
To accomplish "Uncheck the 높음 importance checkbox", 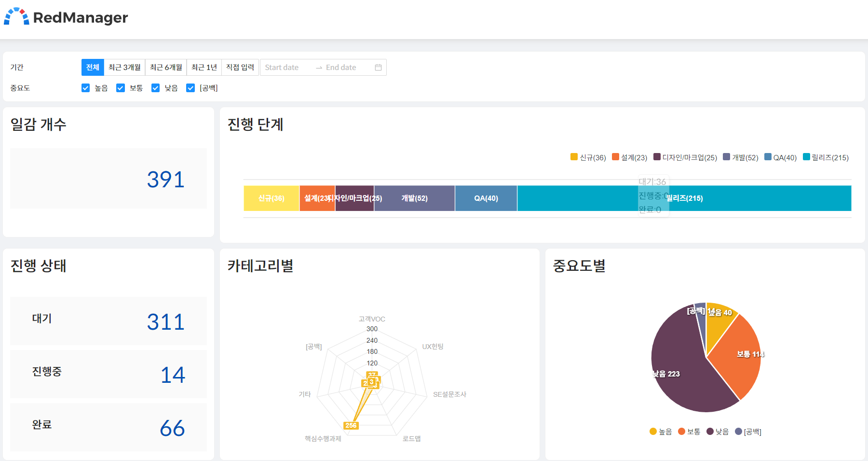I will point(85,88).
